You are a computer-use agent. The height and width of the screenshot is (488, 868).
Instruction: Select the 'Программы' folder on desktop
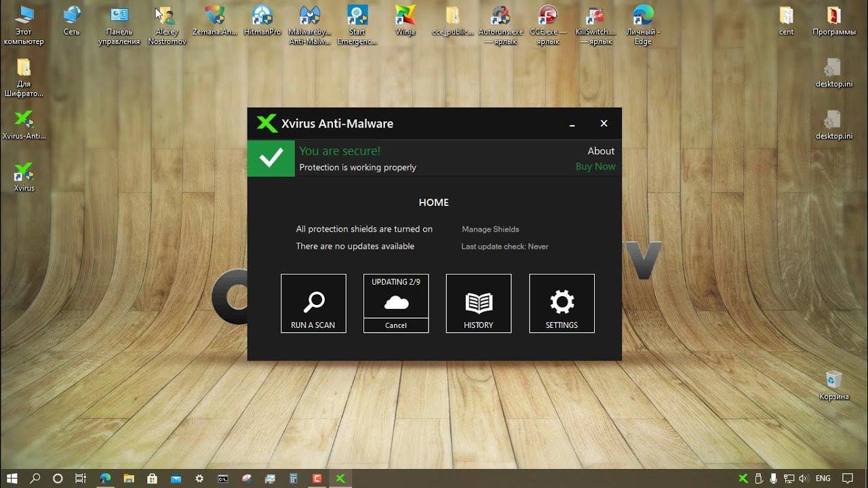833,21
